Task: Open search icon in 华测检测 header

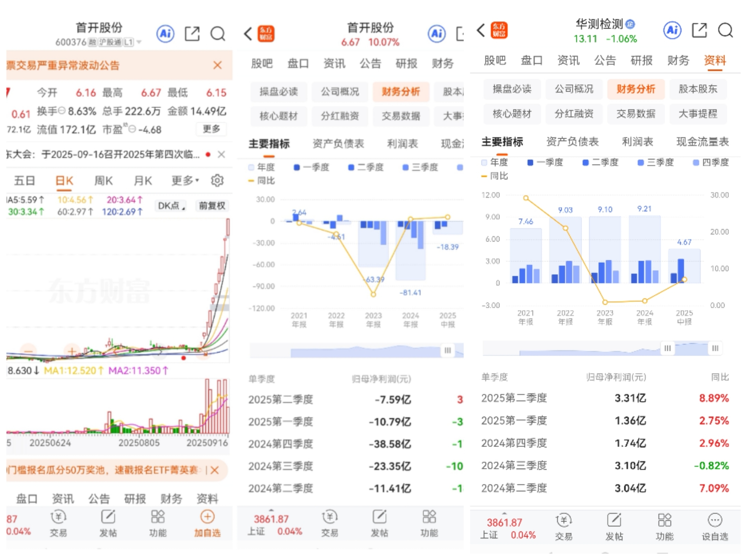Action: point(725,30)
